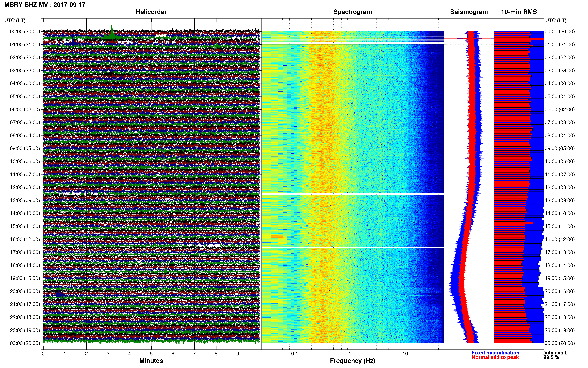Click the "UTC (LT)" label on the left side
Image resolution: width=588 pixels, height=368 pixels.
[15, 20]
